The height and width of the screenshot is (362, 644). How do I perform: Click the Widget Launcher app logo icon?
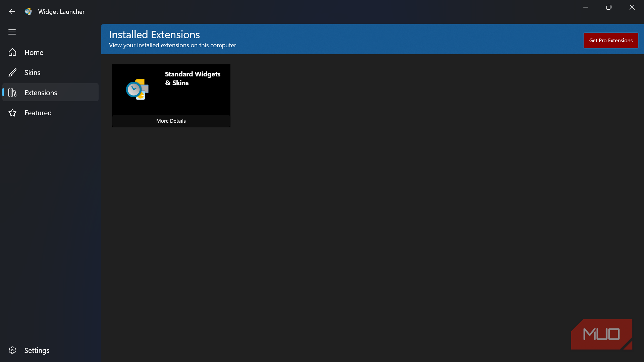pos(28,11)
